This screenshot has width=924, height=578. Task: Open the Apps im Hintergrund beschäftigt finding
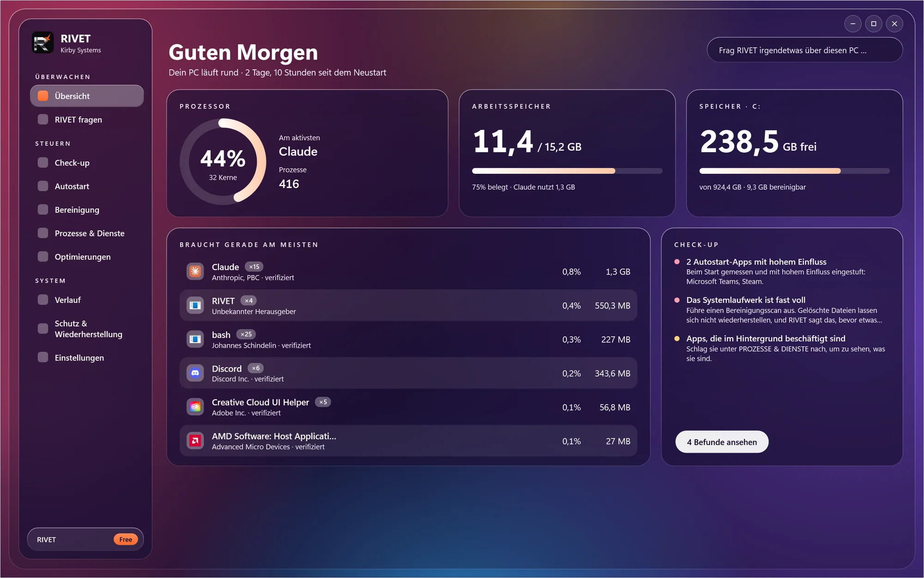click(782, 348)
